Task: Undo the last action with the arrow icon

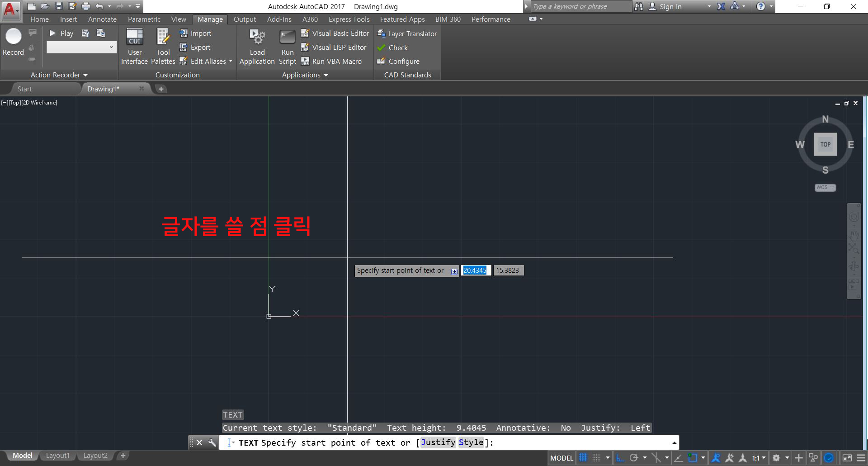Action: pyautogui.click(x=99, y=6)
